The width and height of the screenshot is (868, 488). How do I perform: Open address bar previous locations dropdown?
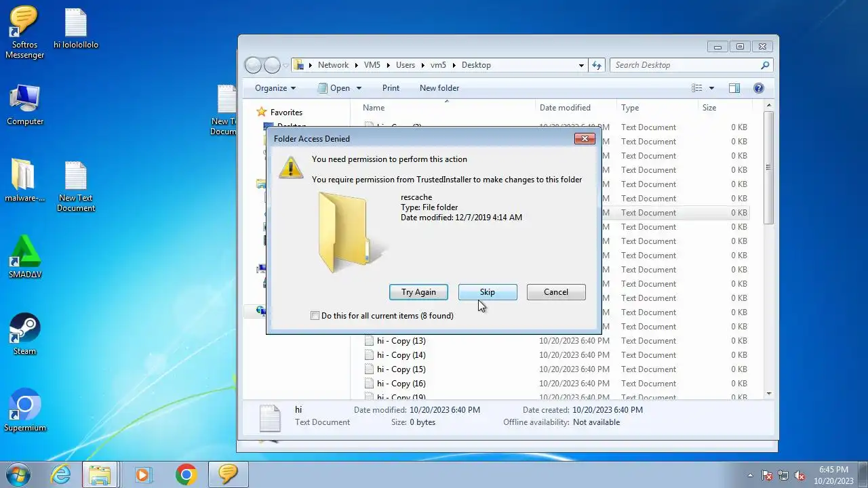[581, 65]
